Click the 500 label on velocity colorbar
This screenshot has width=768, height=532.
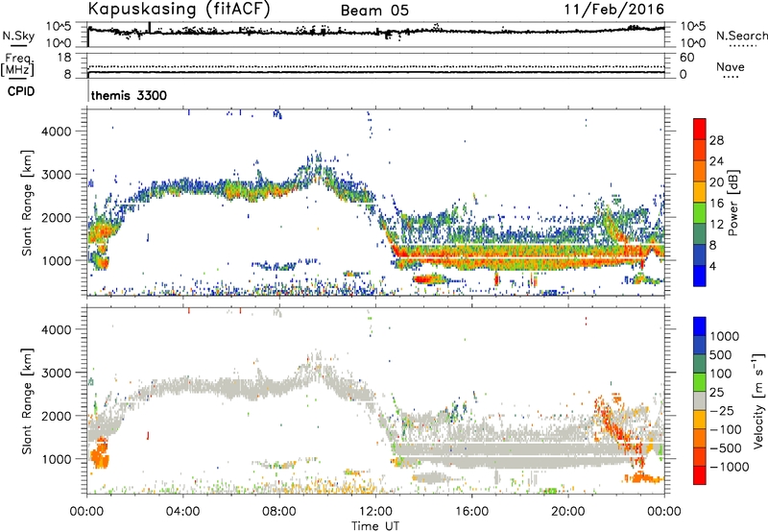tap(721, 355)
